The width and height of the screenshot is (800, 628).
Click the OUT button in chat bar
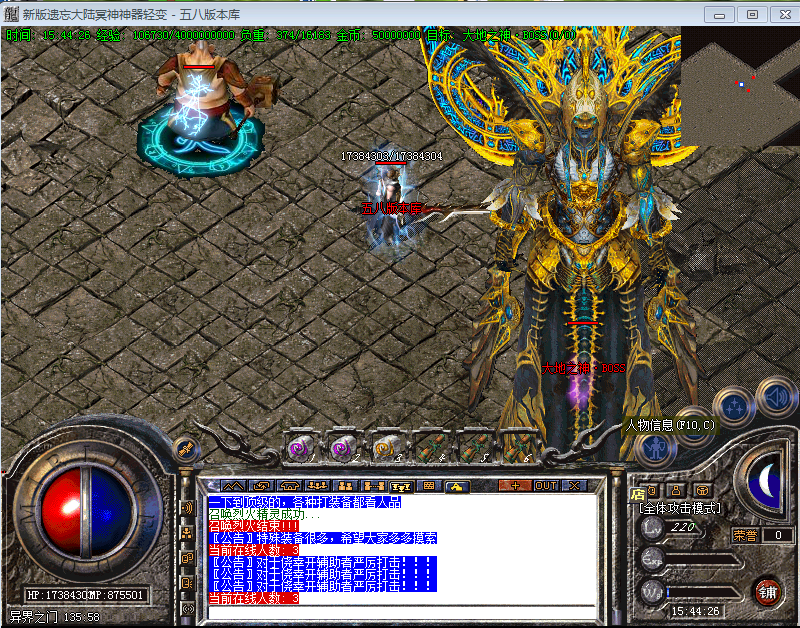click(x=545, y=486)
